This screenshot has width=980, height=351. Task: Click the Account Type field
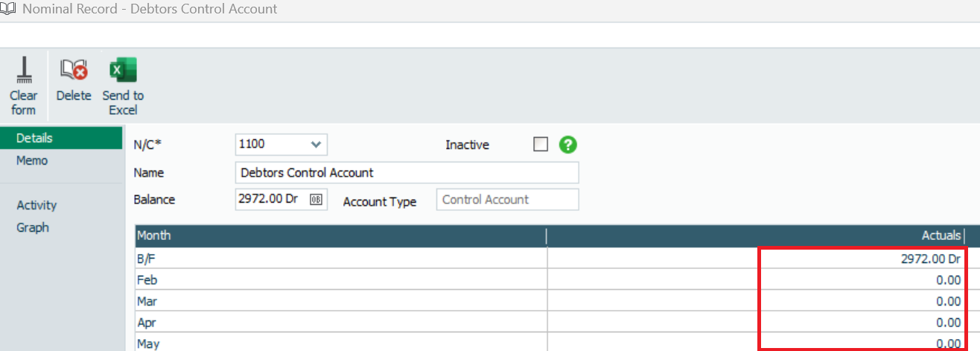pos(506,200)
